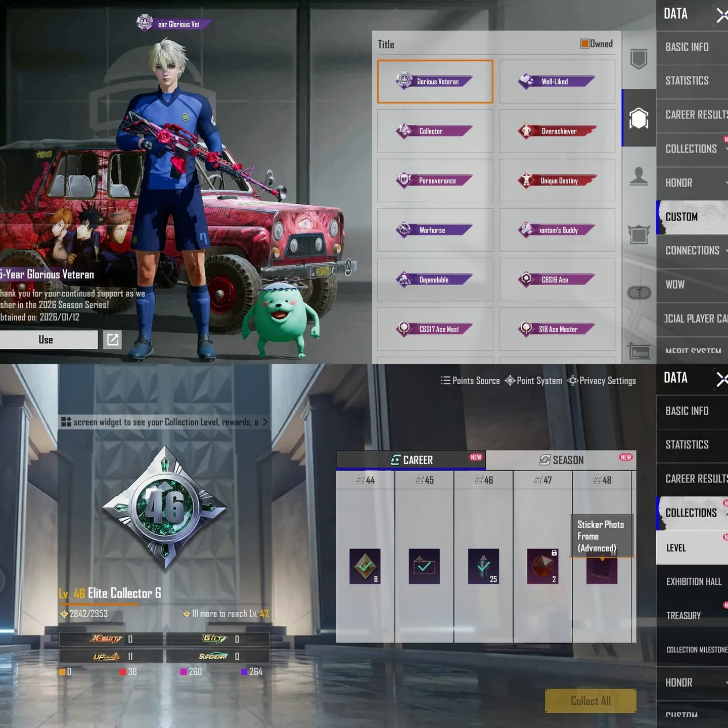The width and height of the screenshot is (728, 728).
Task: Expand Collections in the lower Data menu
Action: [692, 513]
